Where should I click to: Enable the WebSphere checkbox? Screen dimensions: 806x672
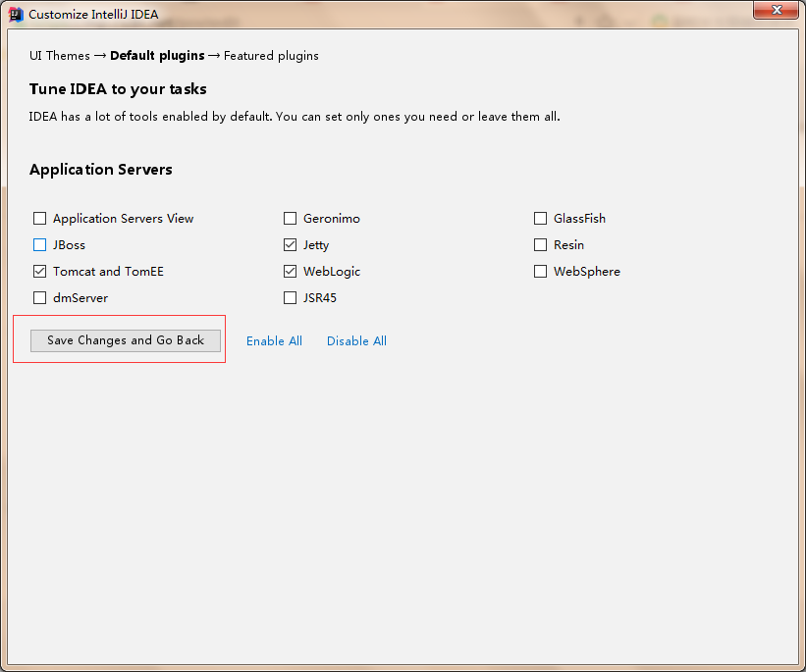[x=540, y=272]
